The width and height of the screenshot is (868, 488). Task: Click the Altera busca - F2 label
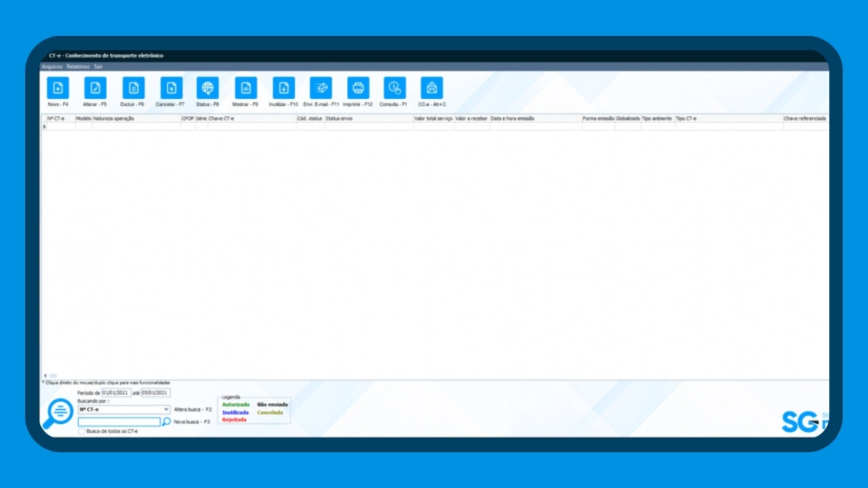193,409
